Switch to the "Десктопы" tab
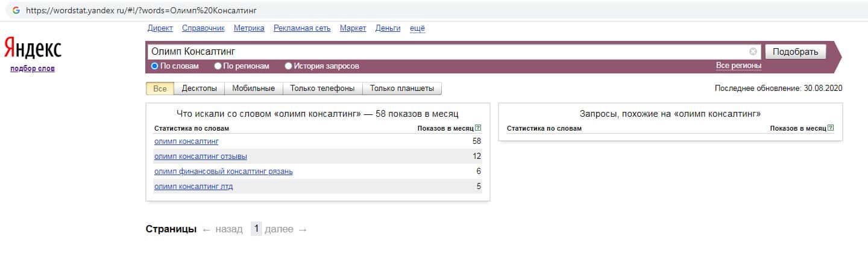This screenshot has width=868, height=257. pyautogui.click(x=199, y=88)
